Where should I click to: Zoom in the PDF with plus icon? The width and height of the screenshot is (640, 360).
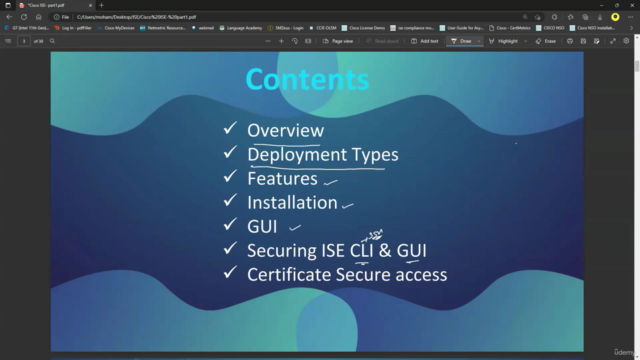(x=281, y=41)
